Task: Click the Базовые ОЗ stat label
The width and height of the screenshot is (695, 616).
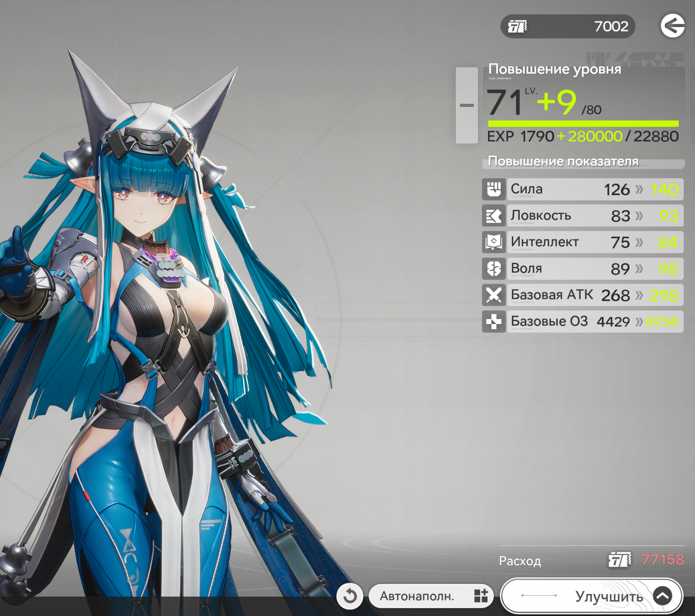Action: coord(549,321)
